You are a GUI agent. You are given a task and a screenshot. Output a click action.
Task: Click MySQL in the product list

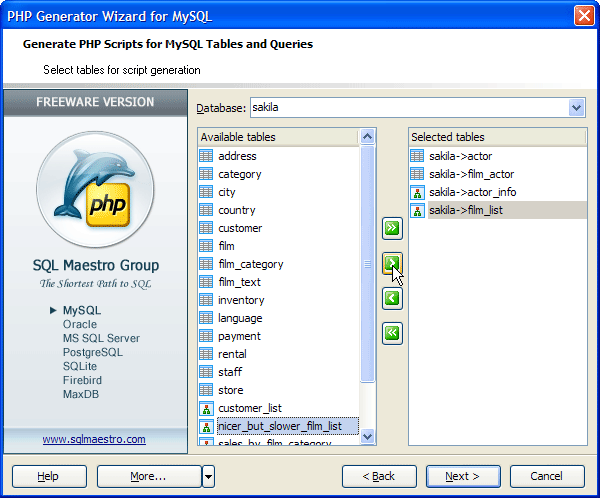point(82,310)
